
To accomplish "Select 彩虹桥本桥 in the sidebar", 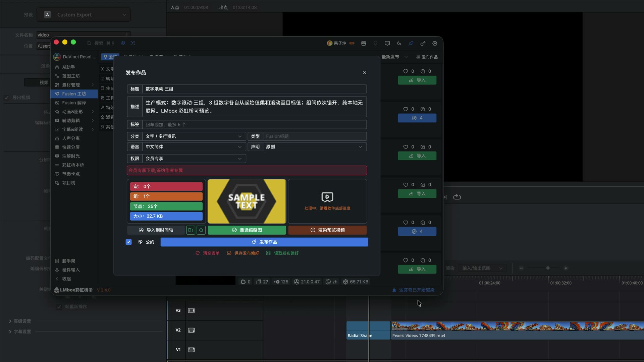I will point(73,165).
